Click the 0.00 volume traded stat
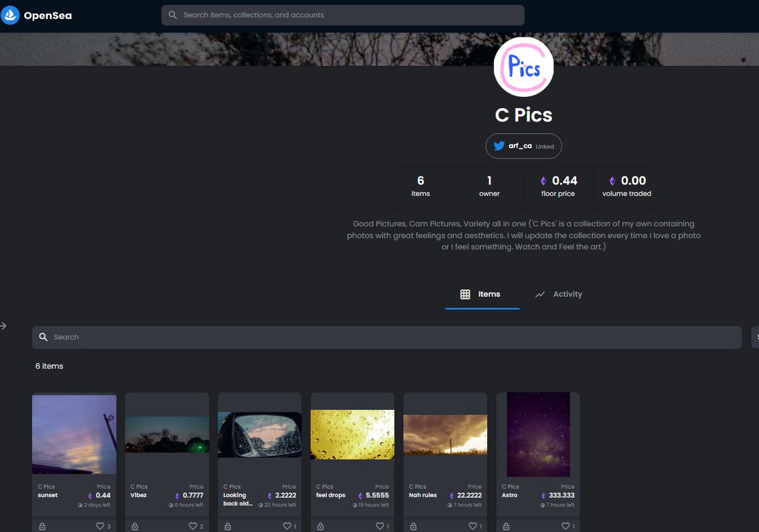This screenshot has width=759, height=532. [627, 187]
